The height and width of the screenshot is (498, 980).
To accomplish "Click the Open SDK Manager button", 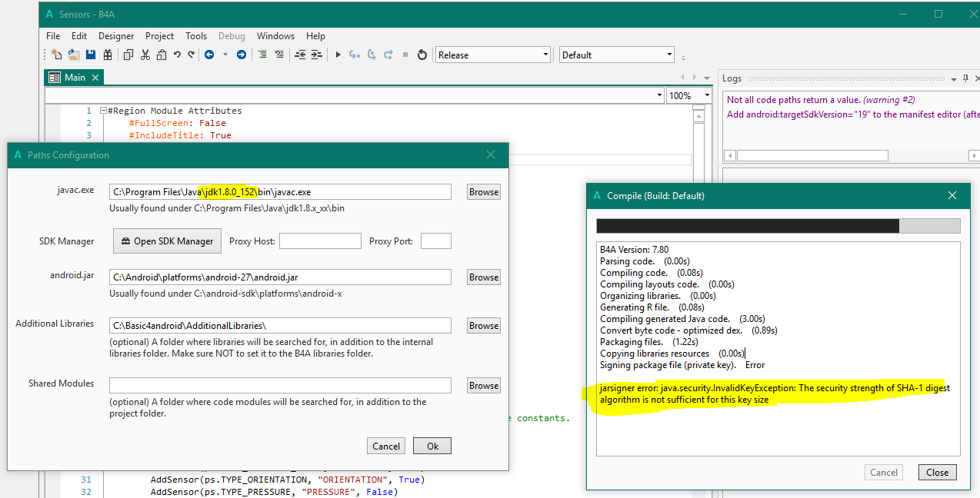I will [167, 241].
